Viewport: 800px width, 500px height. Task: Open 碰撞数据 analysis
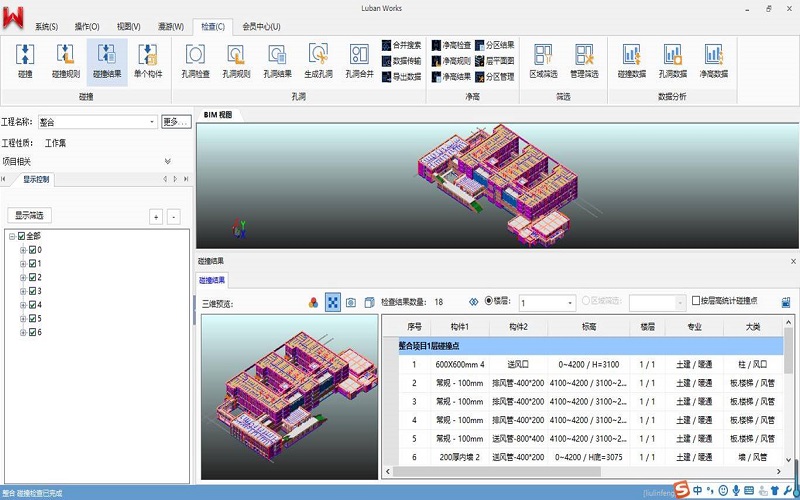(632, 61)
